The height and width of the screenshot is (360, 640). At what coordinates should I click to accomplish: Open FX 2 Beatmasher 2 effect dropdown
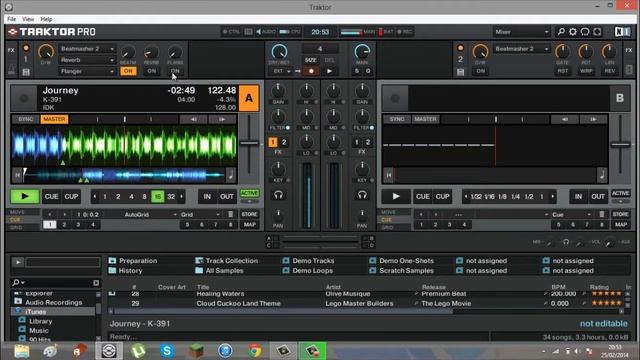coord(521,49)
